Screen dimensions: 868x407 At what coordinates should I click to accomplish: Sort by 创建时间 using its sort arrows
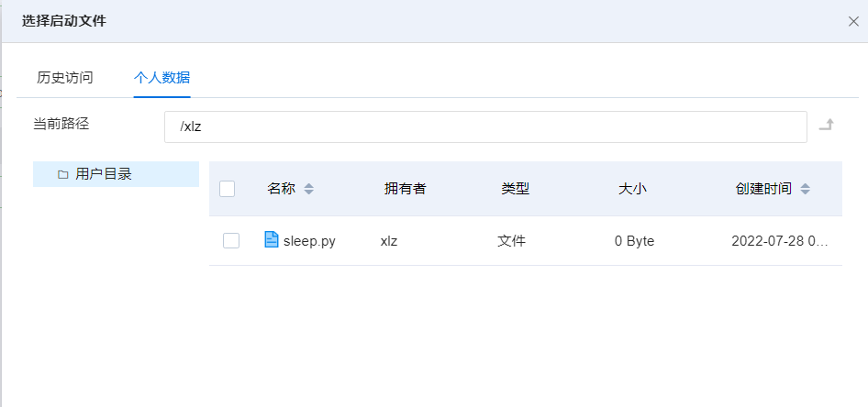805,189
